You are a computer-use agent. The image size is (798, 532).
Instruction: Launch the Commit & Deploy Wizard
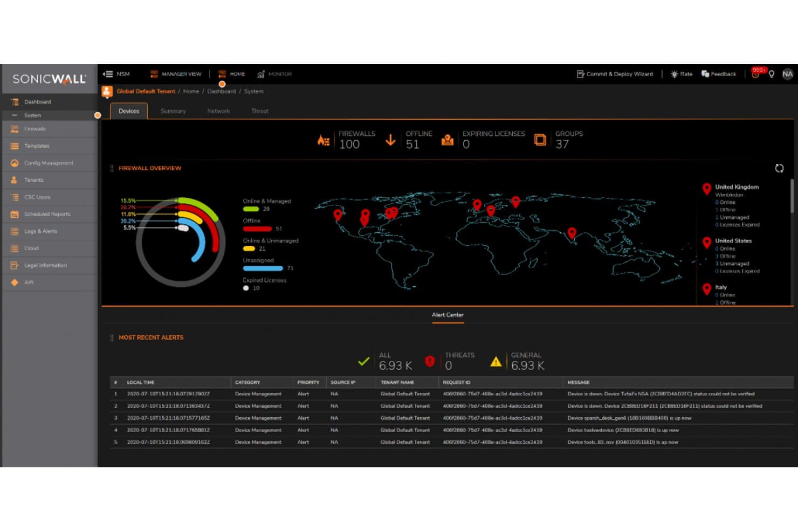pyautogui.click(x=615, y=74)
